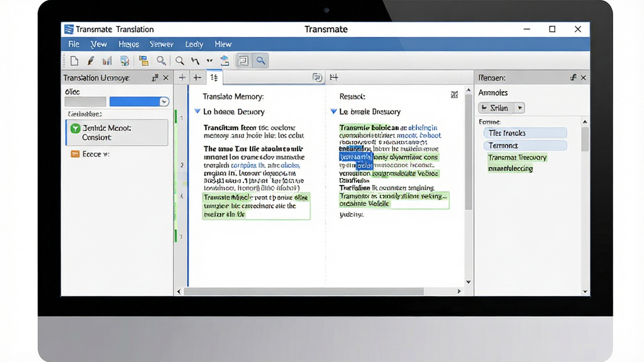Viewport: 644px width, 362px height.
Task: Pin the Translation memory left panel
Action: [155, 77]
